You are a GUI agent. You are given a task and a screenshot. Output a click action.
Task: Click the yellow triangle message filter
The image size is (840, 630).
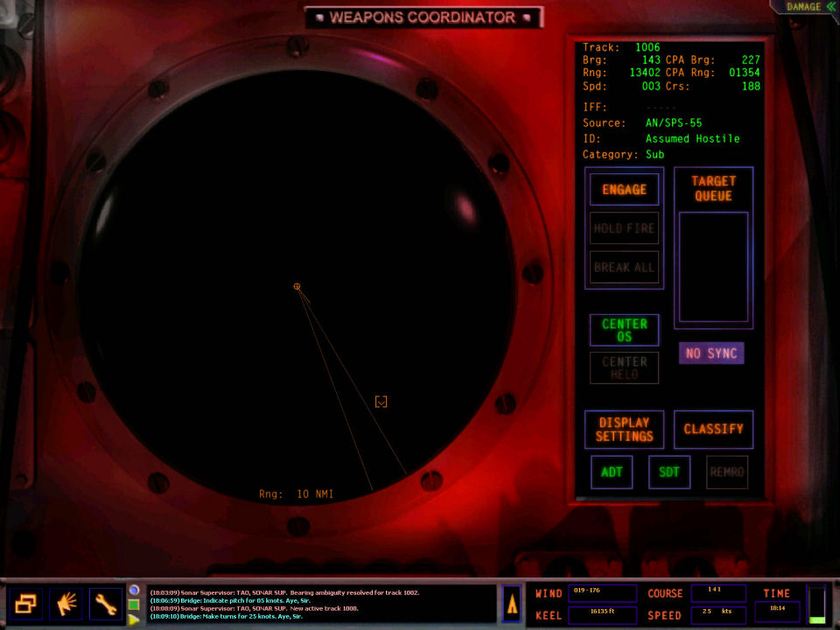click(134, 619)
